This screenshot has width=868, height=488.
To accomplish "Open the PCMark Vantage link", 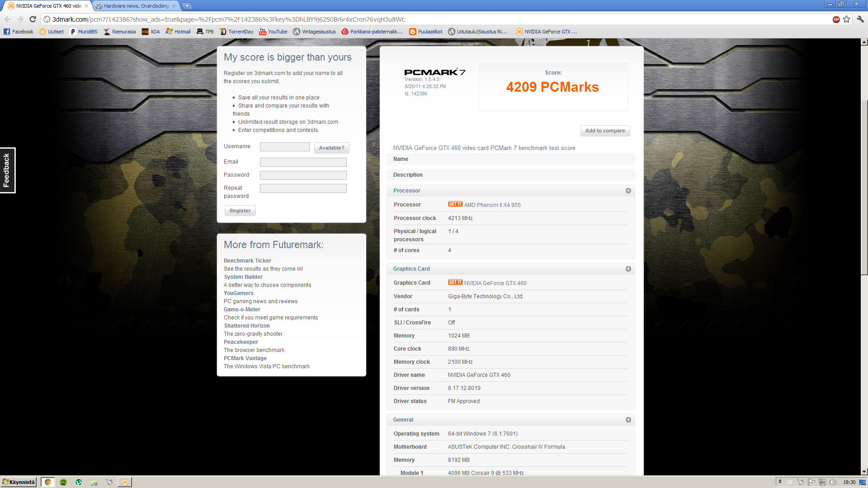I will point(245,358).
